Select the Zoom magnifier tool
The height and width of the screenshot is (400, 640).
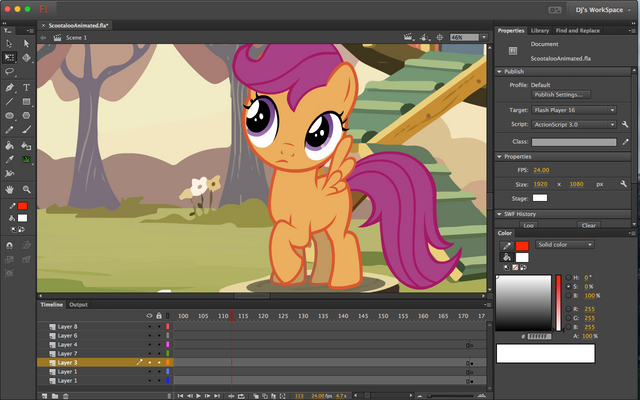[x=27, y=189]
